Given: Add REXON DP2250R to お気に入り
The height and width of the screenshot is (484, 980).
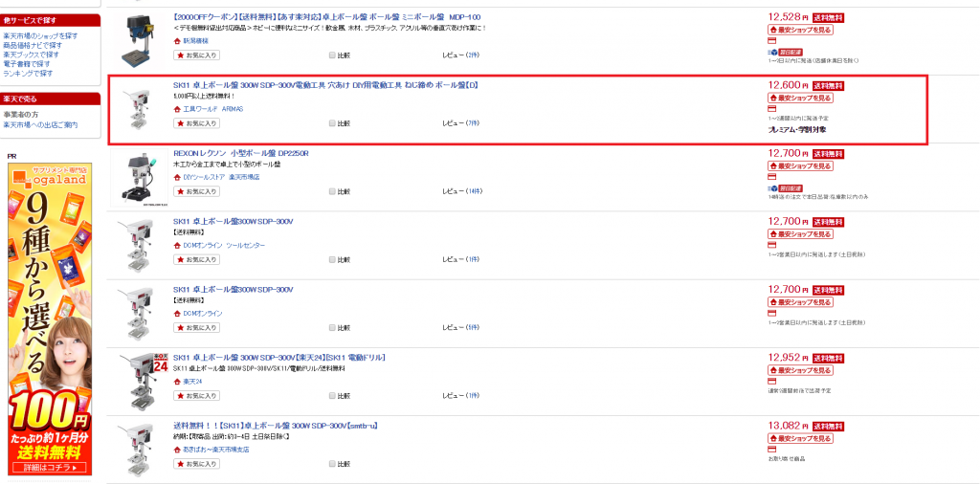Looking at the screenshot, I should coord(196,191).
